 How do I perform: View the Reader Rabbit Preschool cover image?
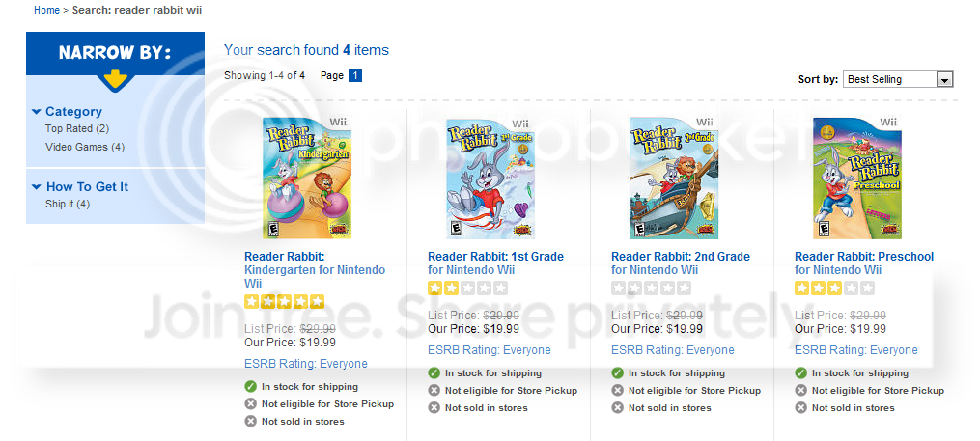tap(856, 179)
